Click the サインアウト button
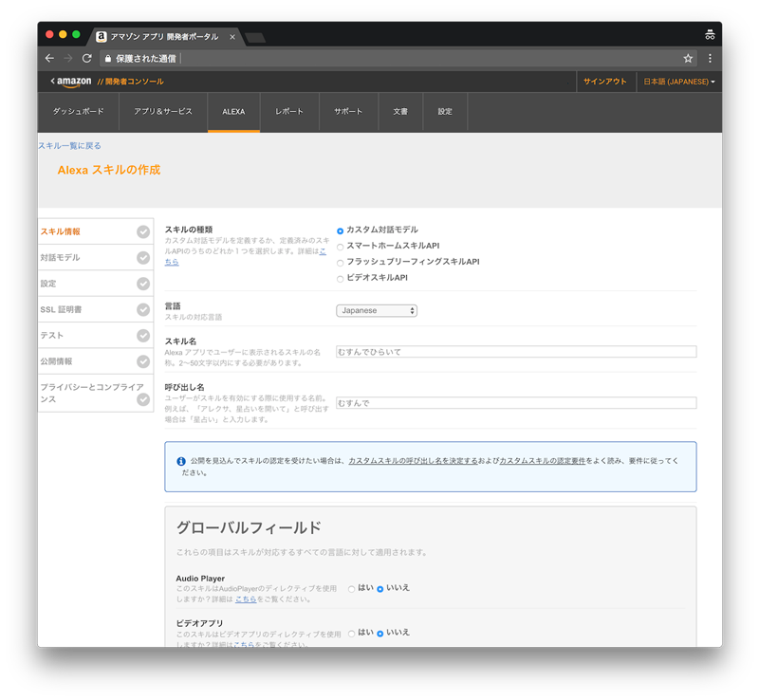This screenshot has height=700, width=759. pyautogui.click(x=607, y=83)
